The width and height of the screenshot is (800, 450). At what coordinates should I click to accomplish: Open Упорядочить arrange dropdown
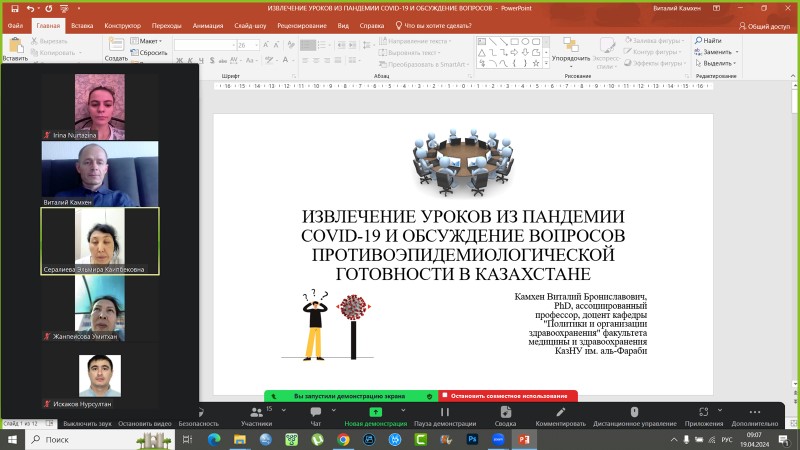(x=570, y=52)
